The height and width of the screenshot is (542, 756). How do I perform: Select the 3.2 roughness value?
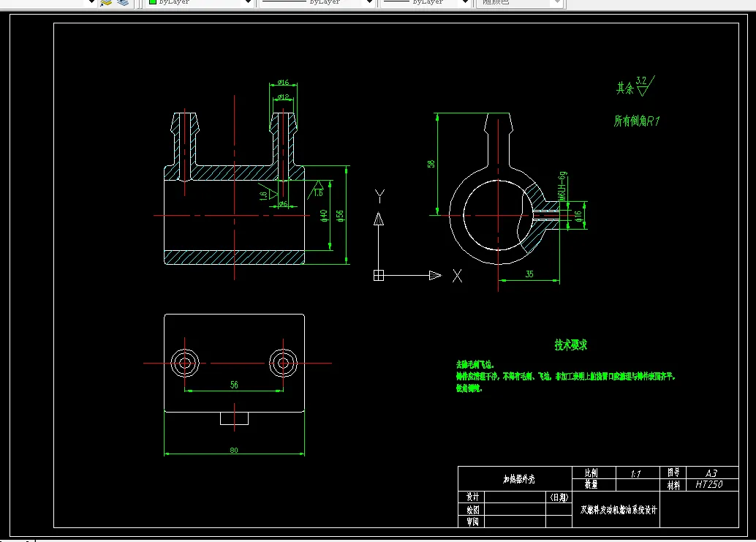click(x=641, y=80)
